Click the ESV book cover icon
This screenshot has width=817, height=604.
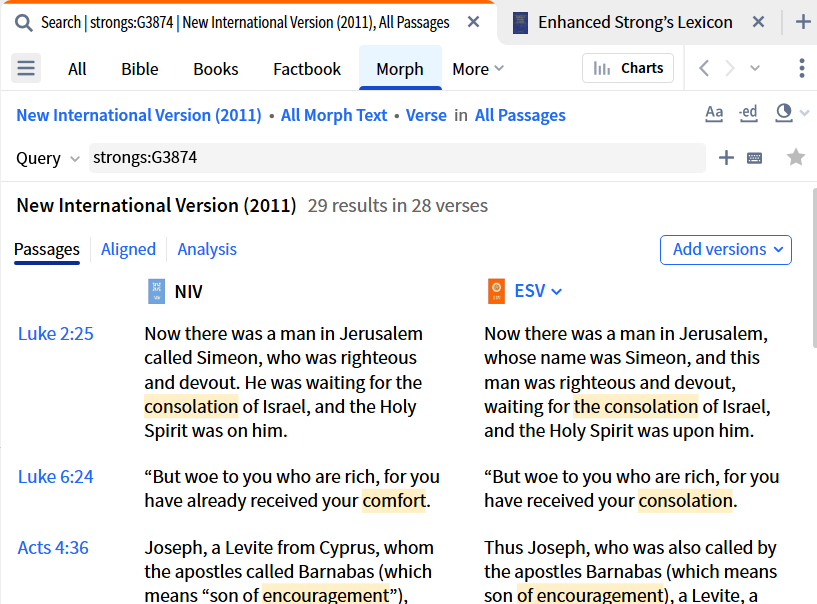(496, 291)
